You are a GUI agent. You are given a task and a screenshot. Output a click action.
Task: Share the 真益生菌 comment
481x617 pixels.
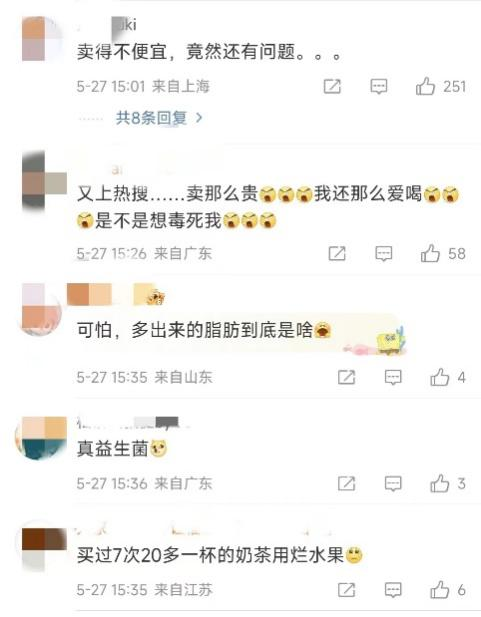coord(346,484)
